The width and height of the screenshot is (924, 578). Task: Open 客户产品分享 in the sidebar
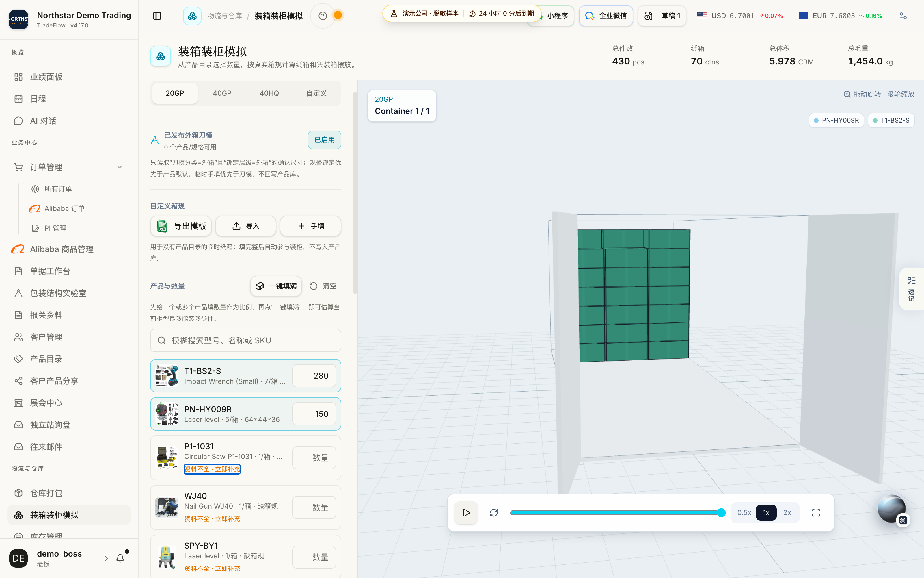coord(69,381)
